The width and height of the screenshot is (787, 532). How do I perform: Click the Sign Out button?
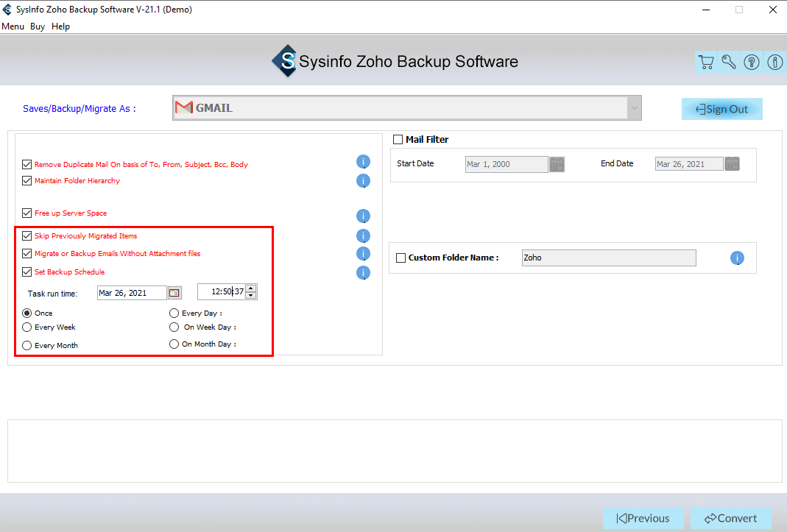point(721,109)
